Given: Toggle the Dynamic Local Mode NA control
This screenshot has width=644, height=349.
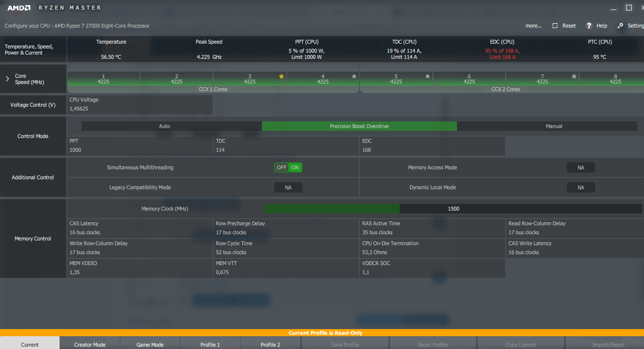Looking at the screenshot, I should click(x=581, y=187).
